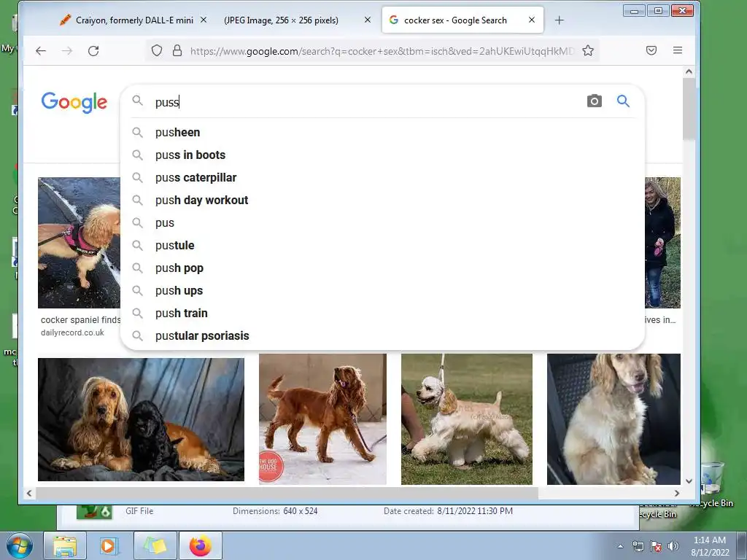Click the forward navigation arrow
This screenshot has width=747, height=560.
tap(67, 51)
